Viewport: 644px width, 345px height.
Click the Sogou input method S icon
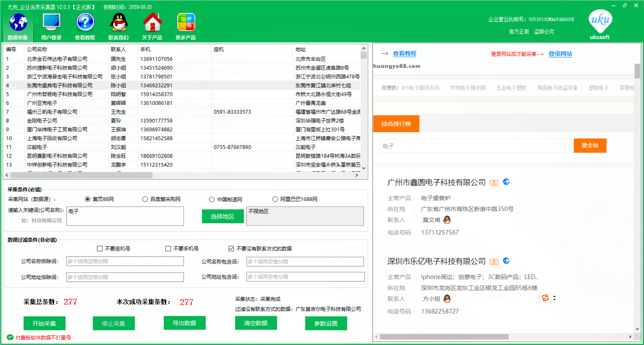545,298
